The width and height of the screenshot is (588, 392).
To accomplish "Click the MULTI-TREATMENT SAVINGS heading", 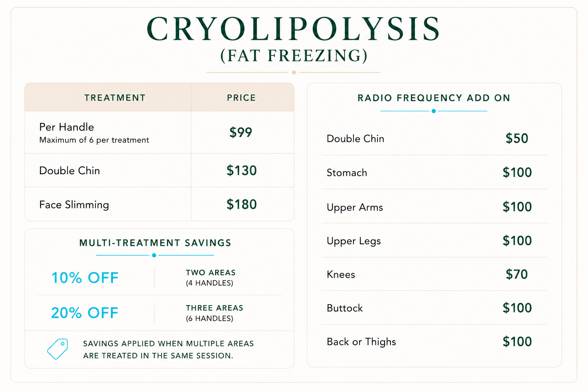I will (x=155, y=243).
